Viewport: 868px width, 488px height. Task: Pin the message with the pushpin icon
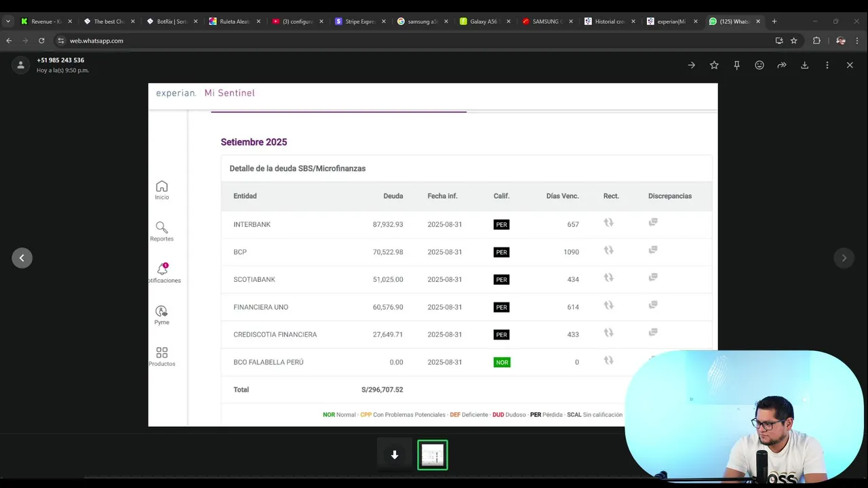(736, 65)
